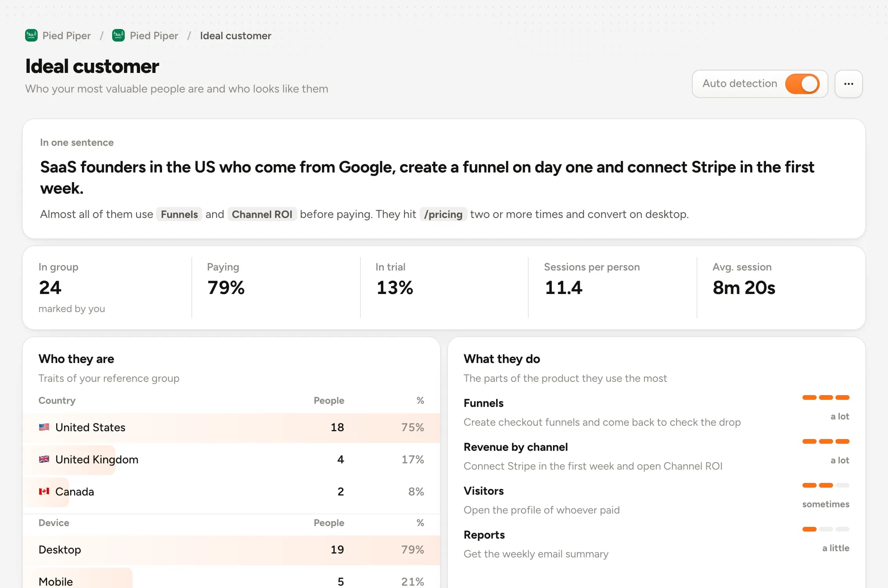Click the Funnels usage level indicator

coord(826,398)
